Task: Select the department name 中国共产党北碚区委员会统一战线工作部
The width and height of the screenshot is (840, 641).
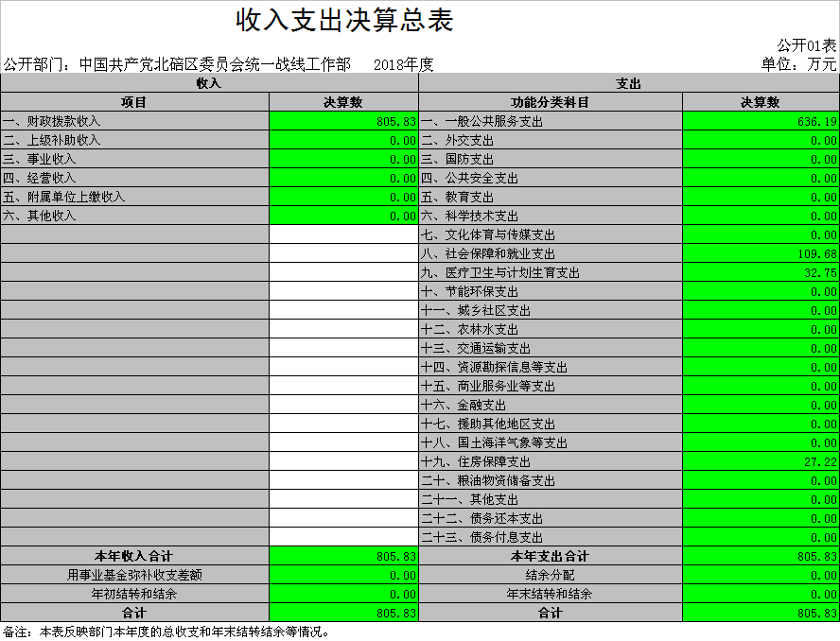Action: (215, 65)
